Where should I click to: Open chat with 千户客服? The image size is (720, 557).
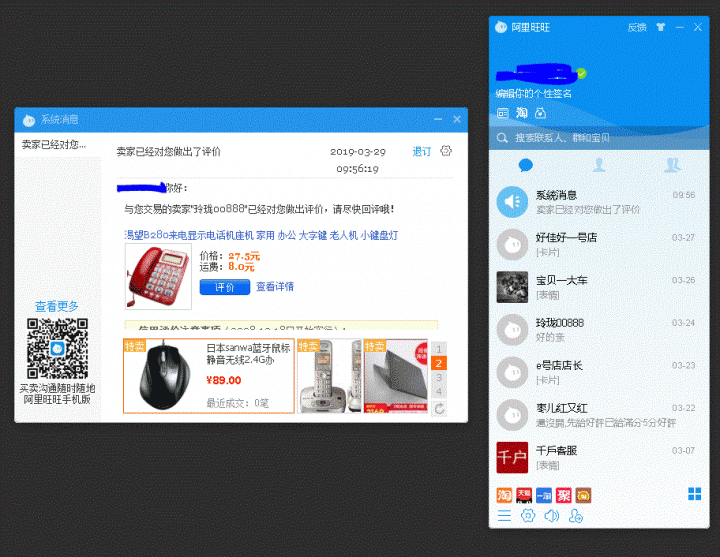[x=599, y=458]
